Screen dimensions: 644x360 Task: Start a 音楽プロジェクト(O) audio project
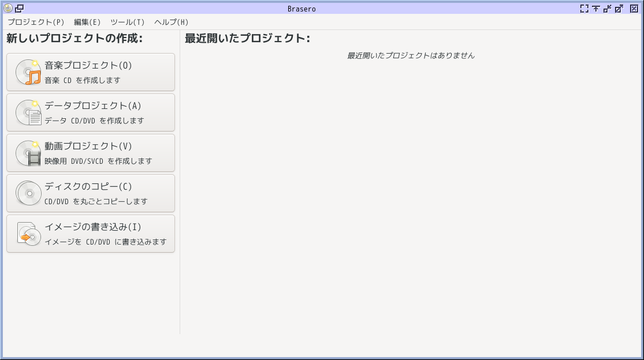pyautogui.click(x=91, y=72)
